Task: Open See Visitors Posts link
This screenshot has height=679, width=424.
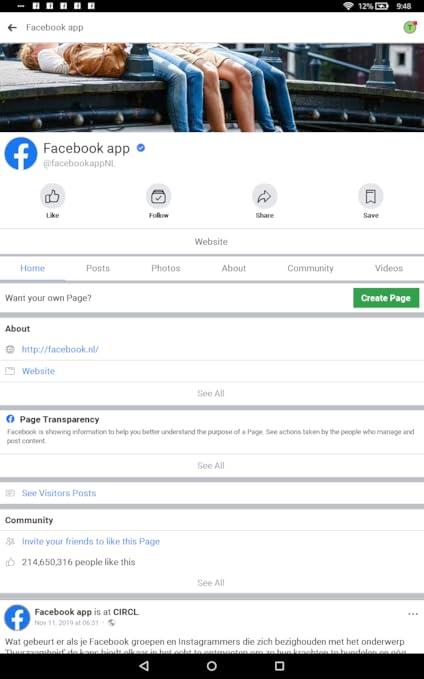Action: pos(59,493)
